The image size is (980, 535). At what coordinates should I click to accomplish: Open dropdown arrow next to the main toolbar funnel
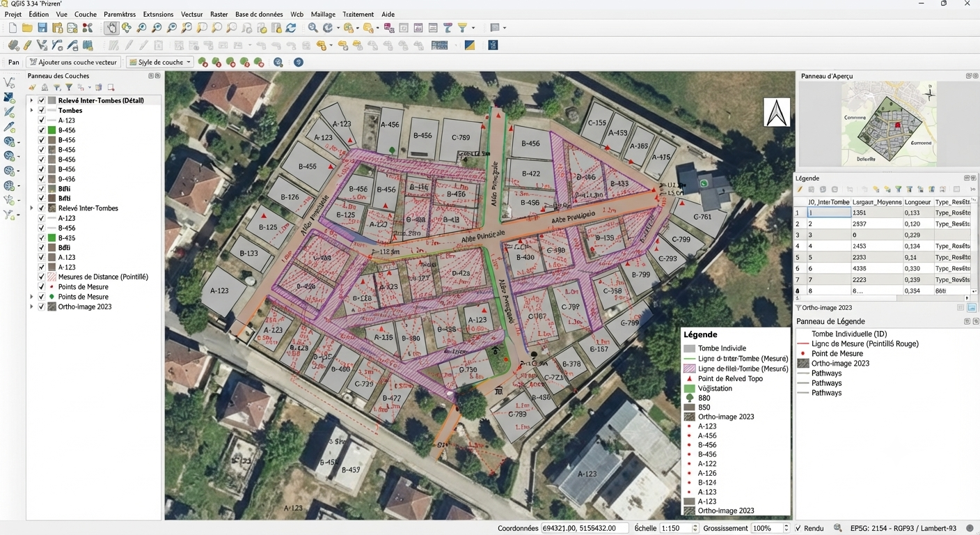click(x=473, y=28)
